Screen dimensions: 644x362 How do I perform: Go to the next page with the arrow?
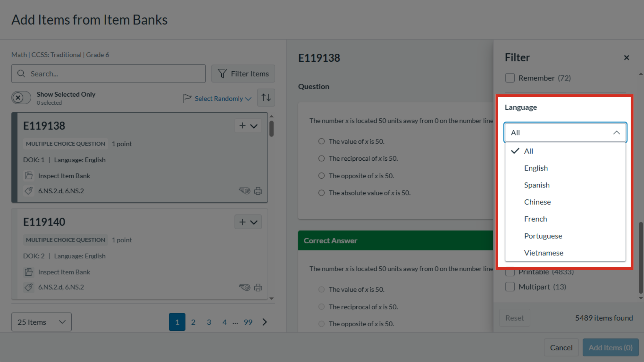click(x=265, y=322)
